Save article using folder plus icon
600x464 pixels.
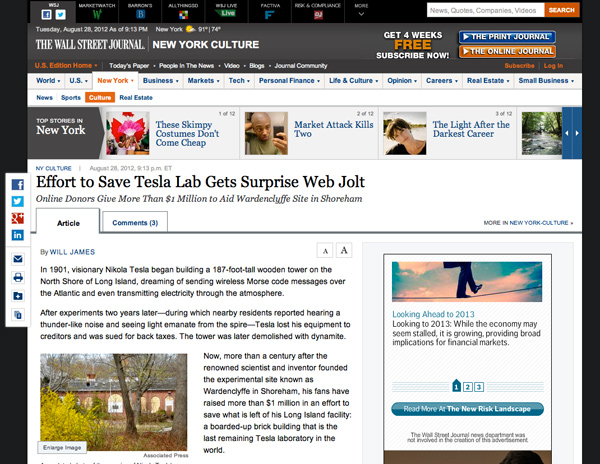click(18, 296)
